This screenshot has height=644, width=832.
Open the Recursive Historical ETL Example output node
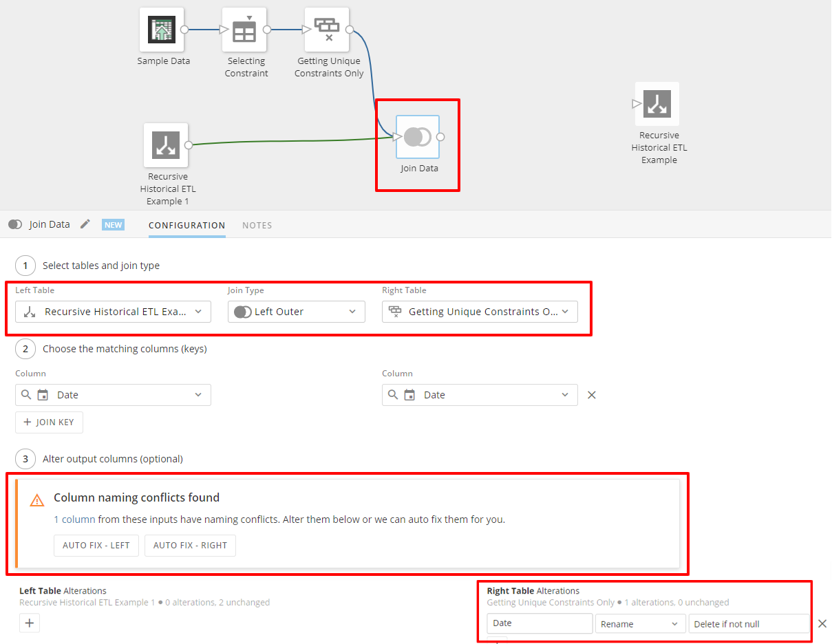point(657,104)
